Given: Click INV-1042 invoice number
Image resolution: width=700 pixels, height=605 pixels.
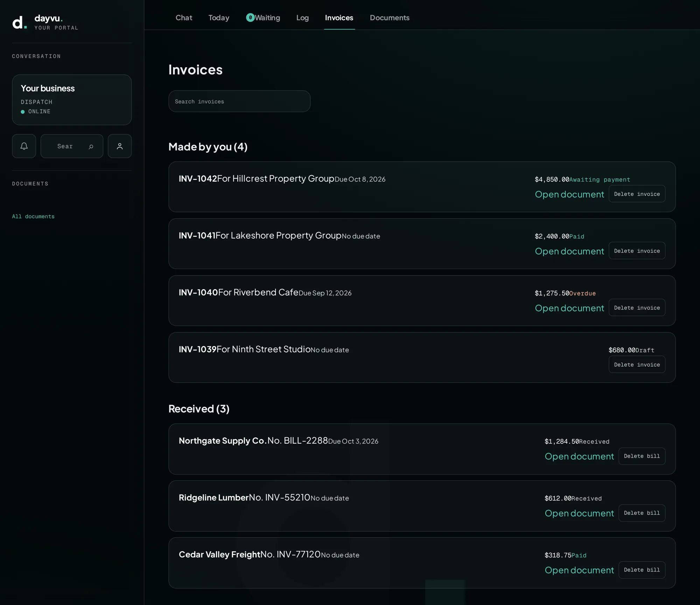Looking at the screenshot, I should [198, 179].
